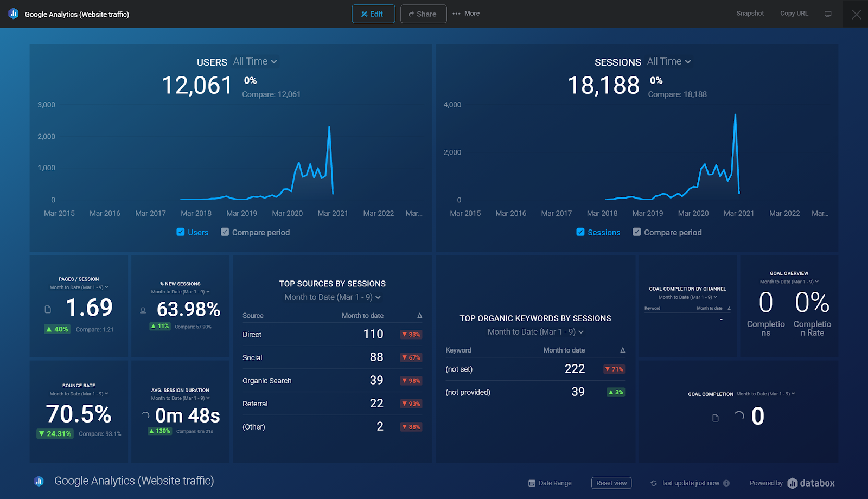Uncheck the Sessions series checkbox
This screenshot has width=868, height=499.
[x=580, y=232]
